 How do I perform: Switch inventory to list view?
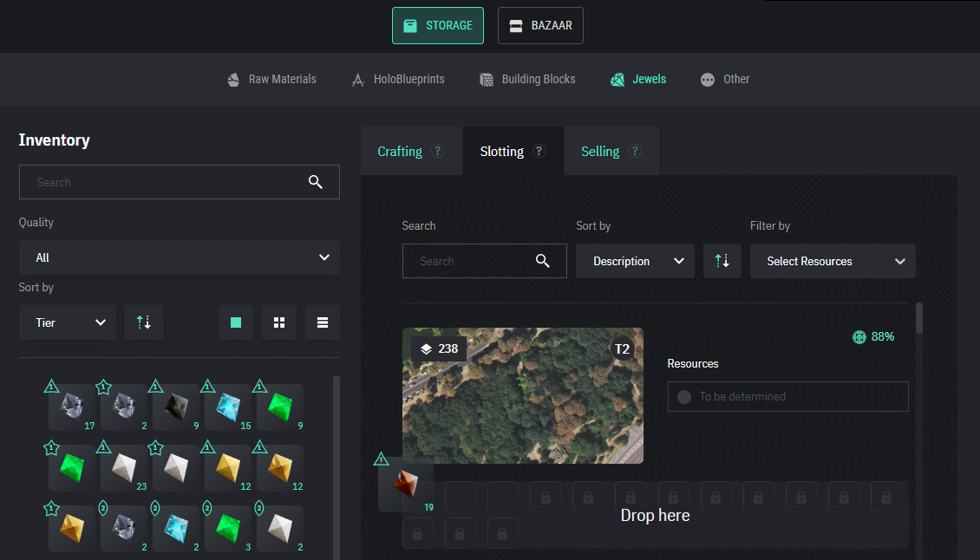pyautogui.click(x=323, y=322)
